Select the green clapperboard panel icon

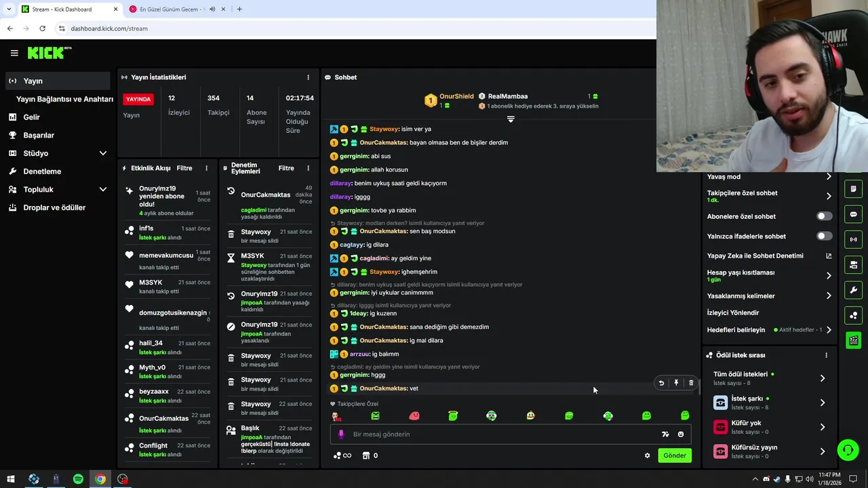[854, 340]
